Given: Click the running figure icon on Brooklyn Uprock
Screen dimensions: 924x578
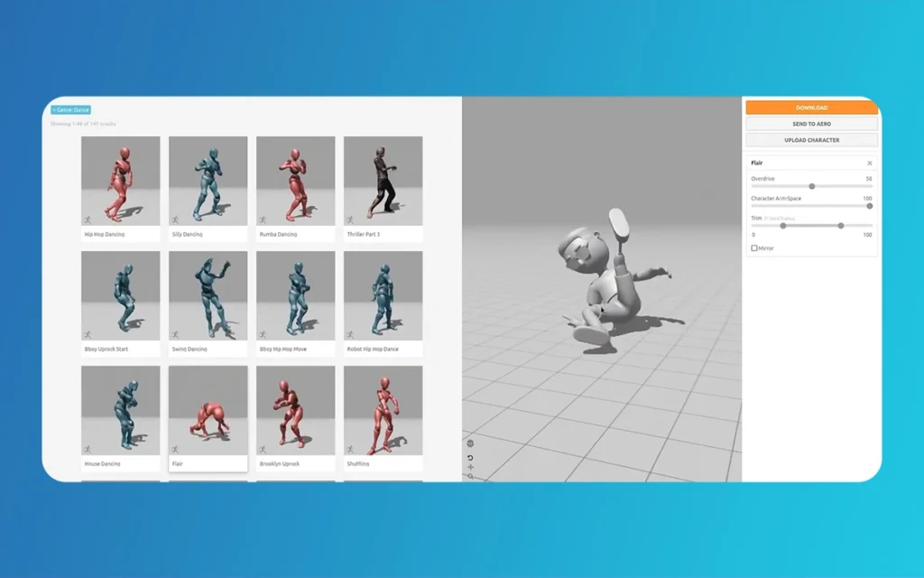Looking at the screenshot, I should pos(262,449).
